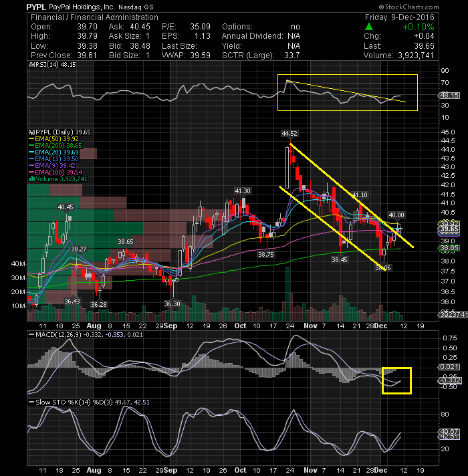Click the EMA(20) 39.69 legend entry
The height and width of the screenshot is (476, 468).
[53, 152]
